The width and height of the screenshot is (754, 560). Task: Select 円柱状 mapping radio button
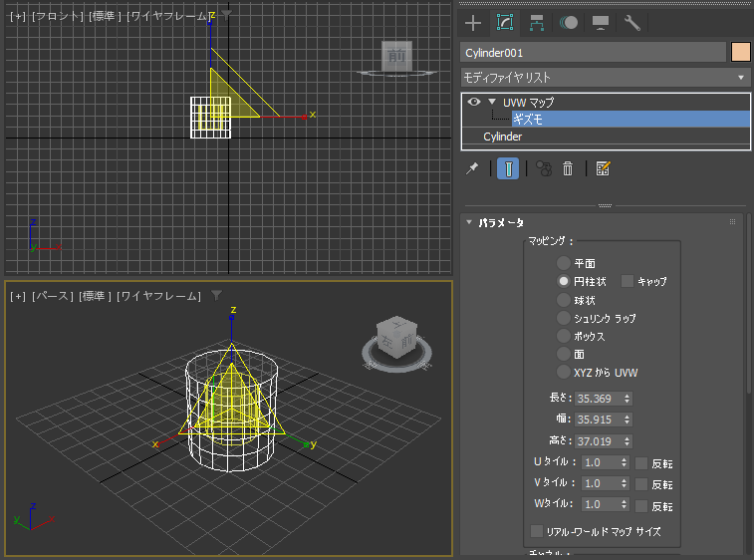(x=563, y=281)
